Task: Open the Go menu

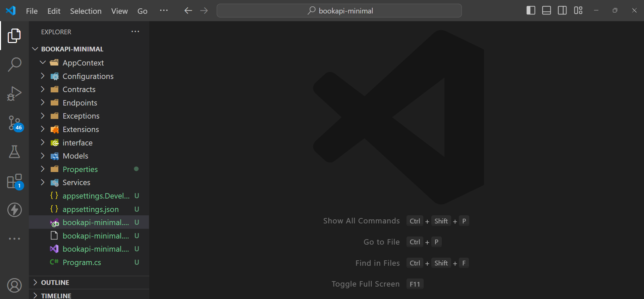Action: 142,11
